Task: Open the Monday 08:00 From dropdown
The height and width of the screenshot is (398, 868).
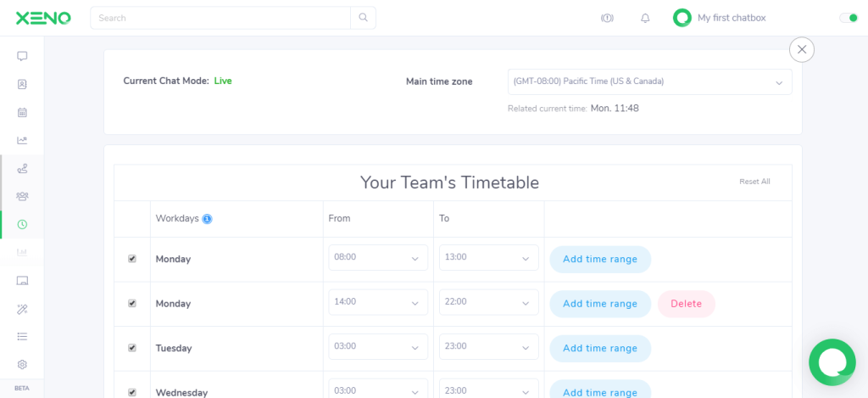Action: click(x=378, y=258)
